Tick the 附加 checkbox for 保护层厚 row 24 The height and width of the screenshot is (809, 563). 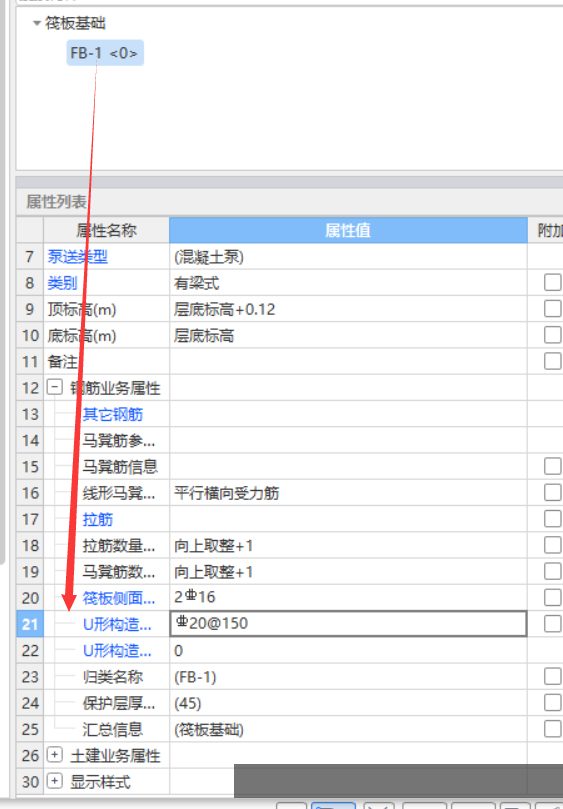click(x=553, y=703)
